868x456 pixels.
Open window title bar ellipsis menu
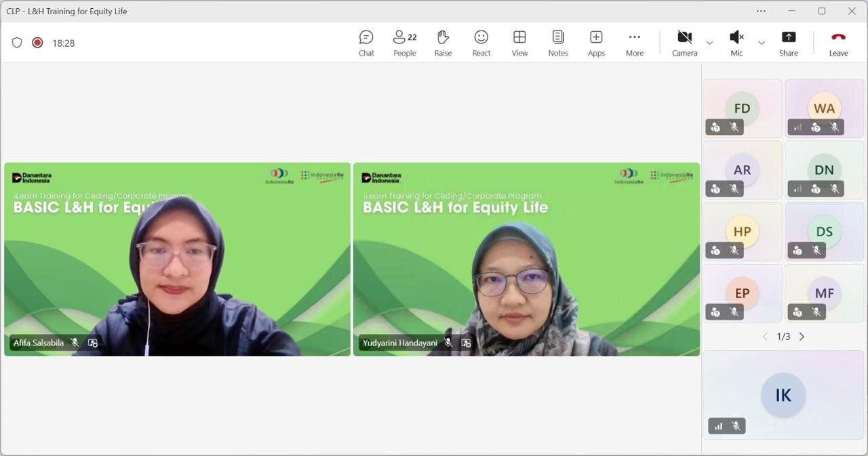coord(761,11)
